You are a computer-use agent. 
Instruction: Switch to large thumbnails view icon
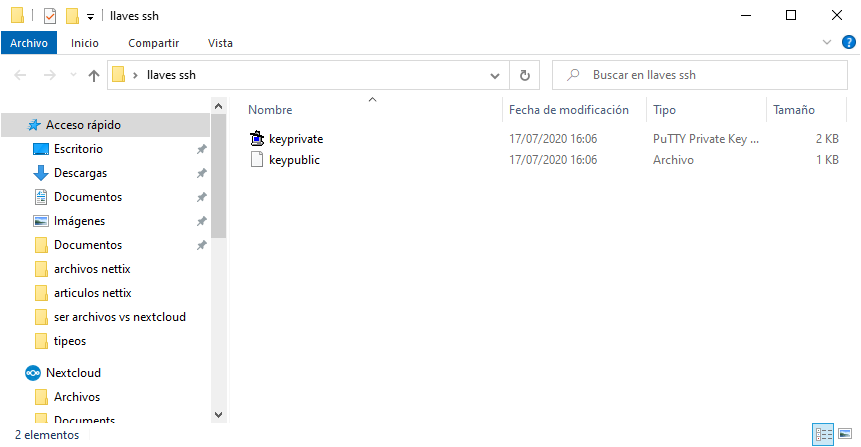[845, 434]
